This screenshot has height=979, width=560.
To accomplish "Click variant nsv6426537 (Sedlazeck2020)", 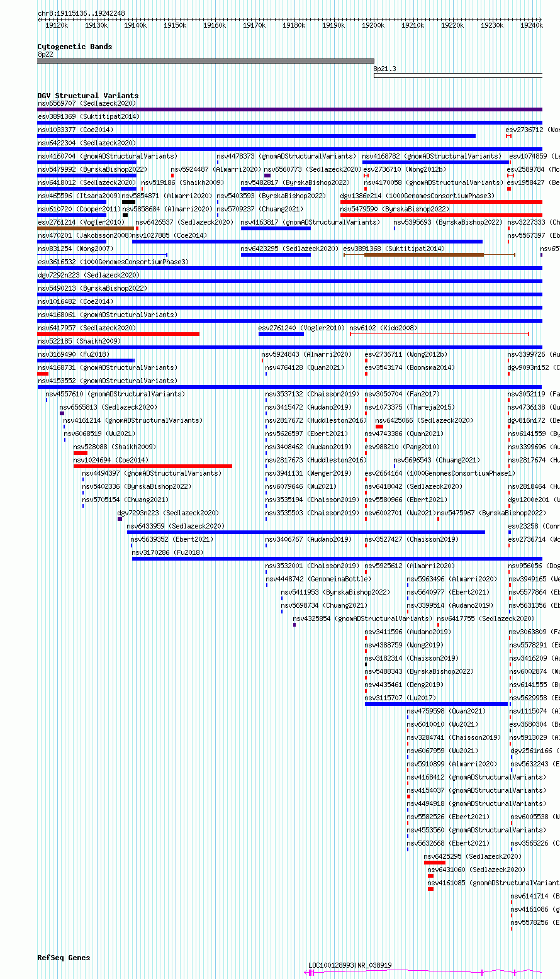I will pos(184,222).
